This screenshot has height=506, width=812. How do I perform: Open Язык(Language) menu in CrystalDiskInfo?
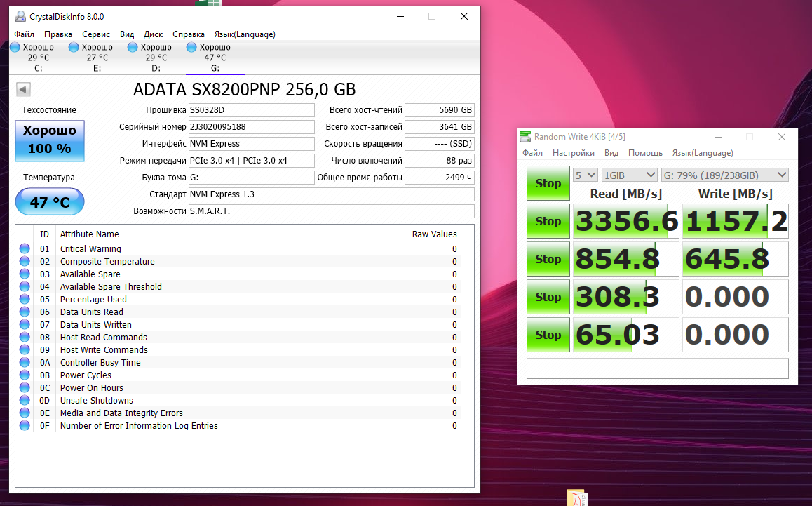coord(245,34)
